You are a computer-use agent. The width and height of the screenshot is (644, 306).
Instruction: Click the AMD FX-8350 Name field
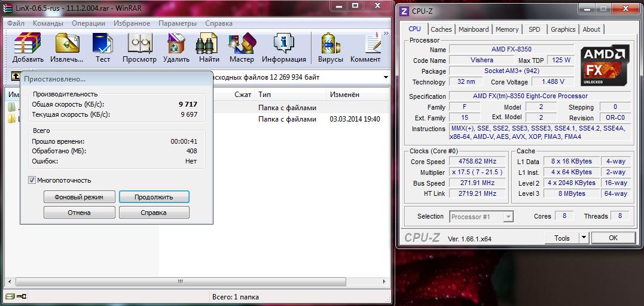pyautogui.click(x=511, y=49)
